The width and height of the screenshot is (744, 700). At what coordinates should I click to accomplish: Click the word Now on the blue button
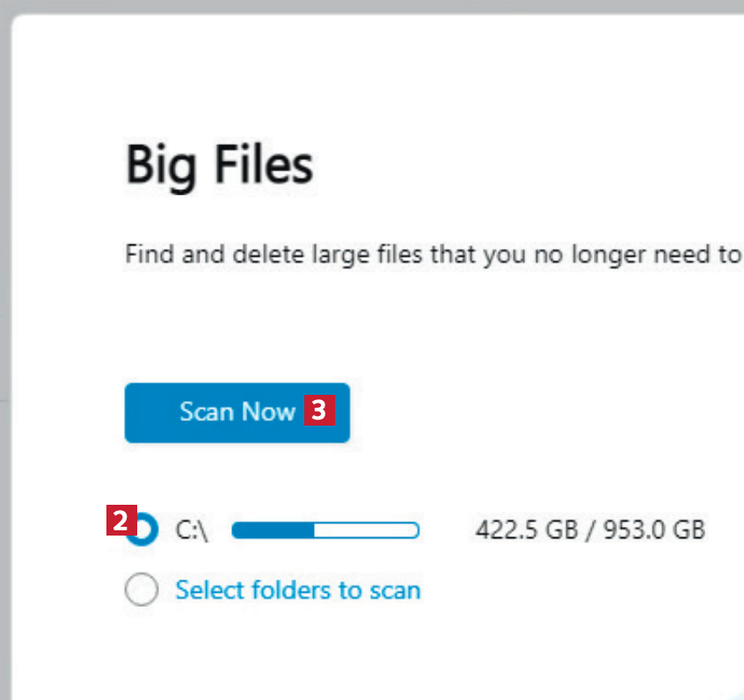(x=268, y=412)
